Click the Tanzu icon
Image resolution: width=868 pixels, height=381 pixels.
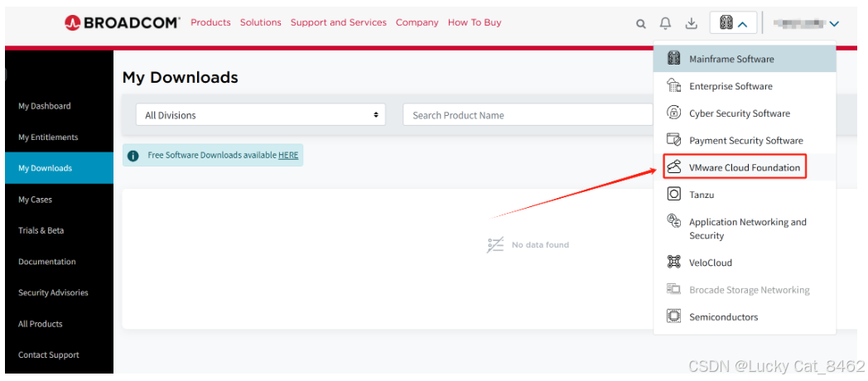[673, 195]
